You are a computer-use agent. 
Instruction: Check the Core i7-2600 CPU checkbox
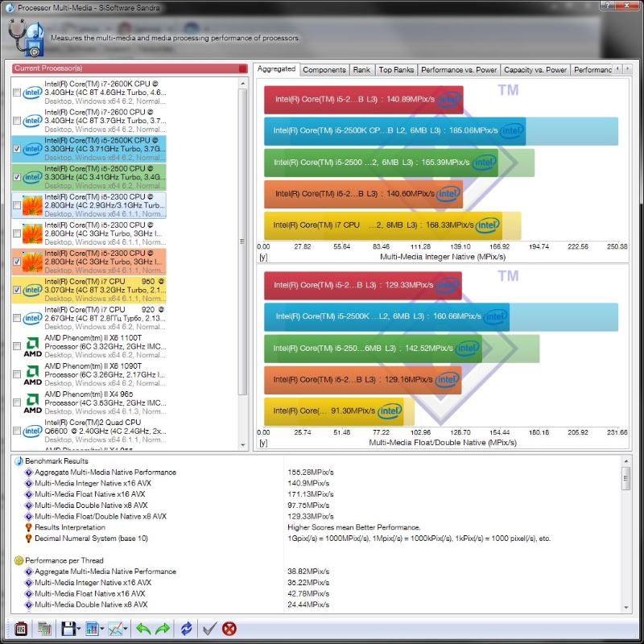click(x=17, y=121)
